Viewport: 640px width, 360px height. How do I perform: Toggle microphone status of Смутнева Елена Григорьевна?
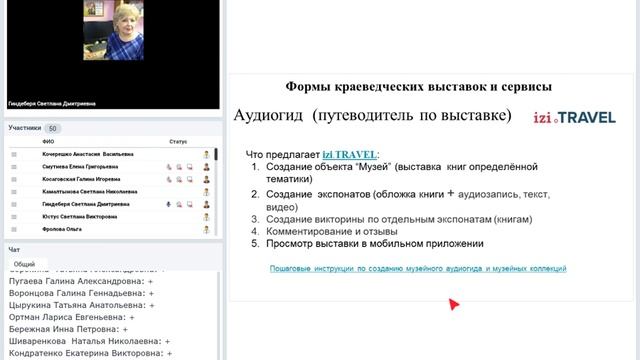tap(169, 167)
